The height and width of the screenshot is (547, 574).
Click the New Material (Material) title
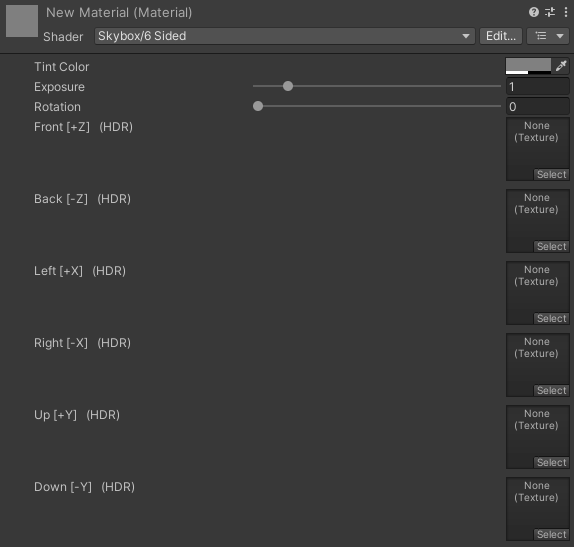click(119, 13)
